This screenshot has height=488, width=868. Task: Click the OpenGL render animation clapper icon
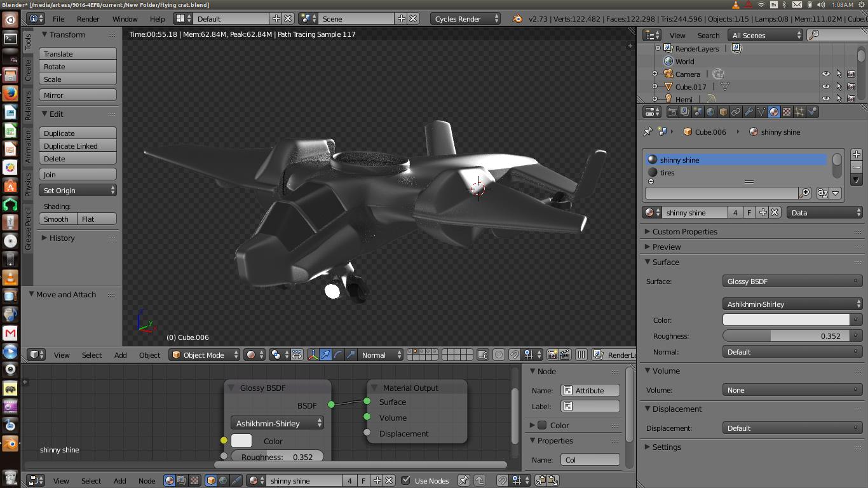coord(566,355)
